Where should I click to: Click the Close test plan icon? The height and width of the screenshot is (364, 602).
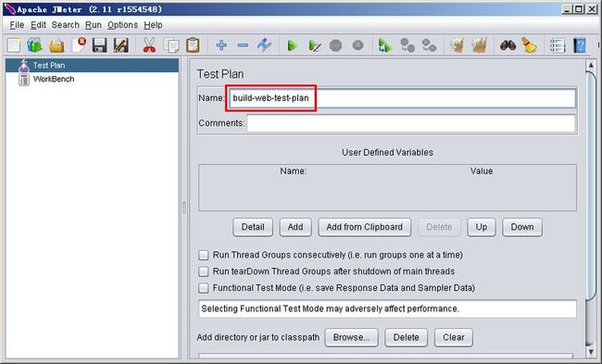[79, 45]
